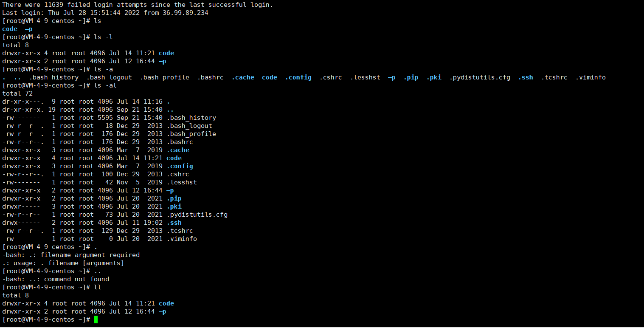Image resolution: width=644 pixels, height=328 pixels.
Task: Click the 'total 8' line under the ls -l command
Action: [x=16, y=45]
